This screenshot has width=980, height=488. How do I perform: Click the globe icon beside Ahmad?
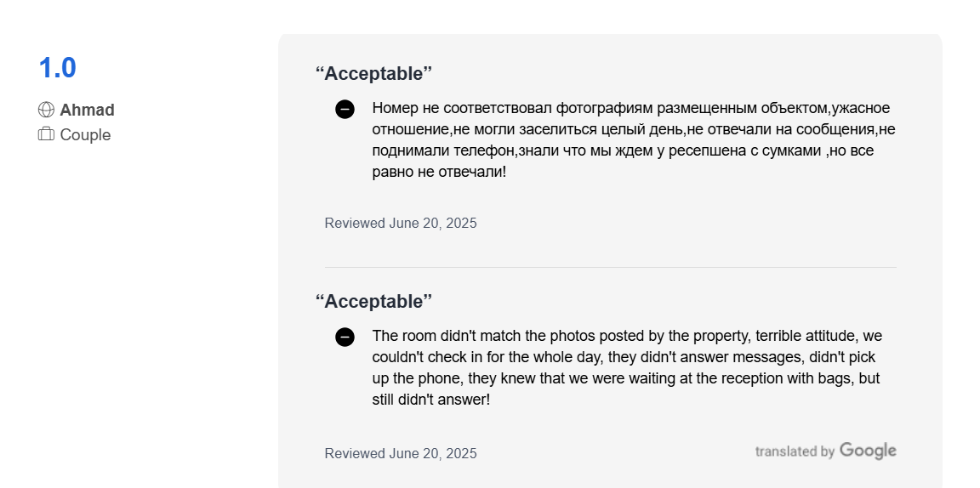point(46,110)
